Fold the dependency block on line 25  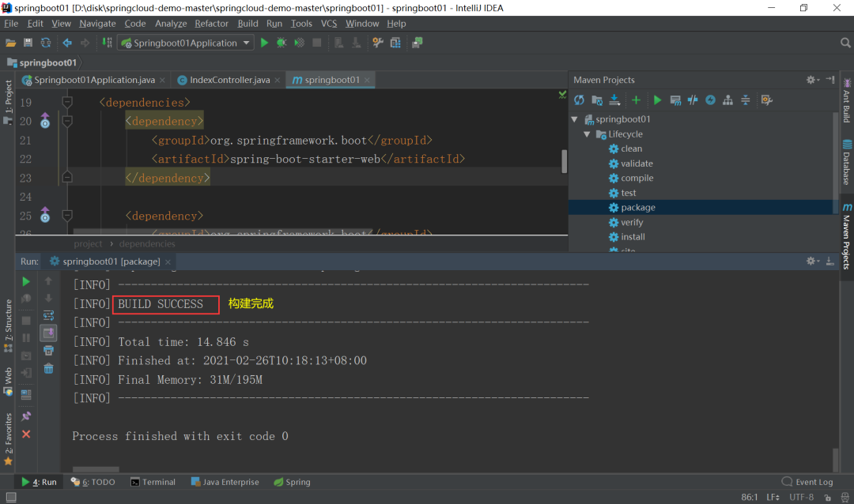pos(67,216)
